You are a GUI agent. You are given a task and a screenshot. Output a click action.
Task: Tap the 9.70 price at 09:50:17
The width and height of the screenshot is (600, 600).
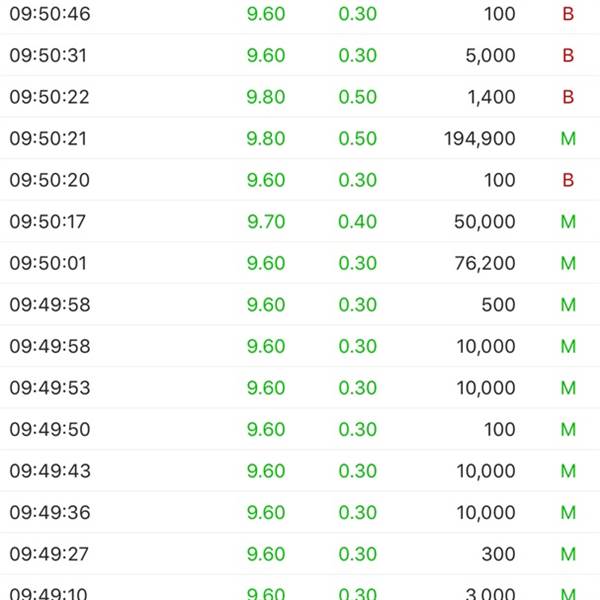(266, 222)
